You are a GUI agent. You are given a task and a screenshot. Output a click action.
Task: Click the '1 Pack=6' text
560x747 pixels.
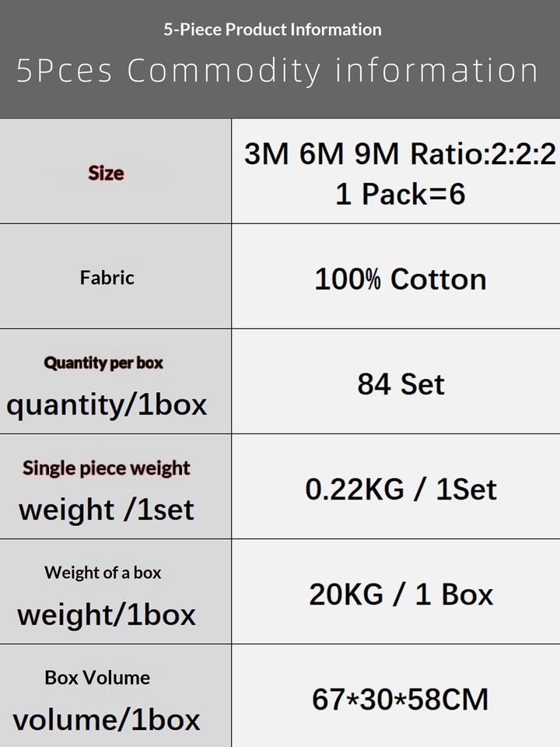click(400, 193)
